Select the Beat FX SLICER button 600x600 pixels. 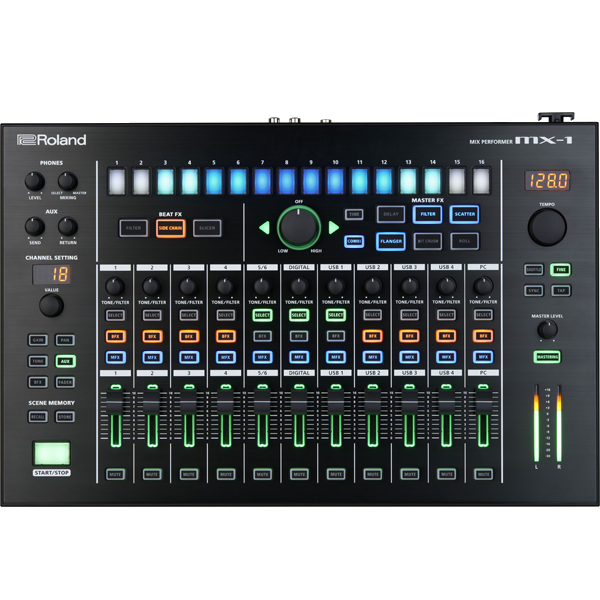tap(207, 228)
